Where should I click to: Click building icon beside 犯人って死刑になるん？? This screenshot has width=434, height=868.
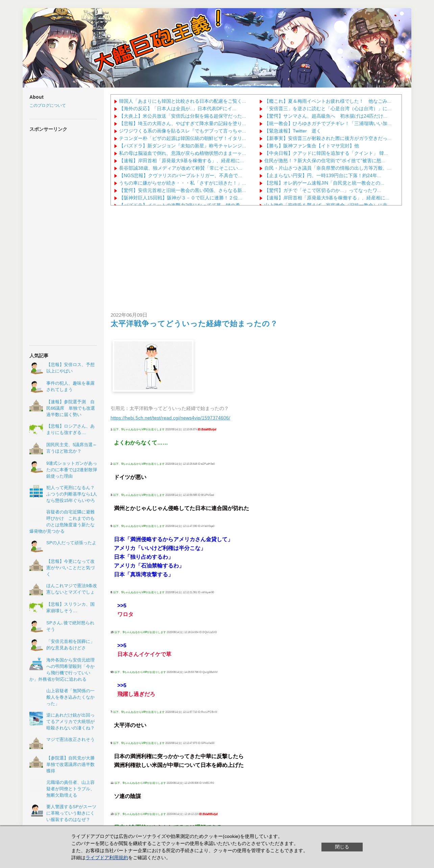click(x=36, y=491)
